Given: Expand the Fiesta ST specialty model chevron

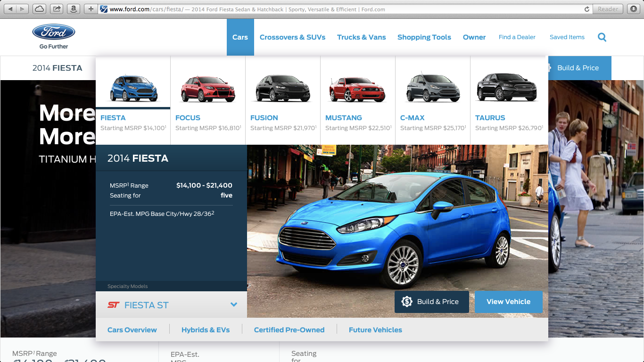Looking at the screenshot, I should tap(234, 304).
